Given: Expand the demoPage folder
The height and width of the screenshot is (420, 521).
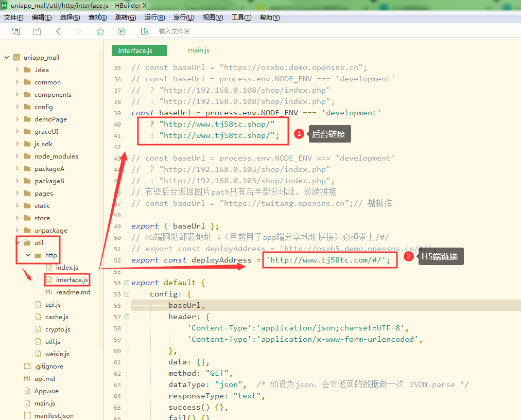Looking at the screenshot, I should [17, 119].
